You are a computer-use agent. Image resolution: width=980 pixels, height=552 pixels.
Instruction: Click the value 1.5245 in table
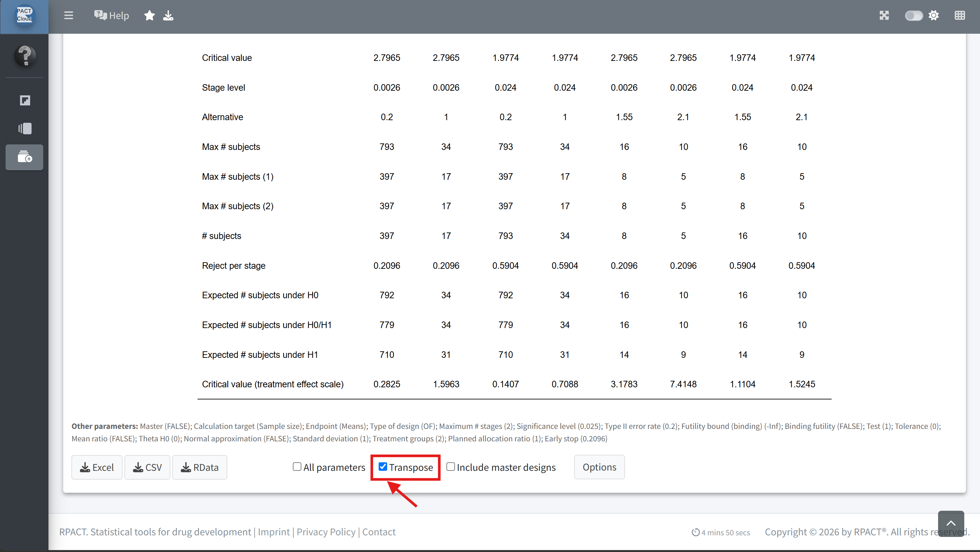pos(801,384)
